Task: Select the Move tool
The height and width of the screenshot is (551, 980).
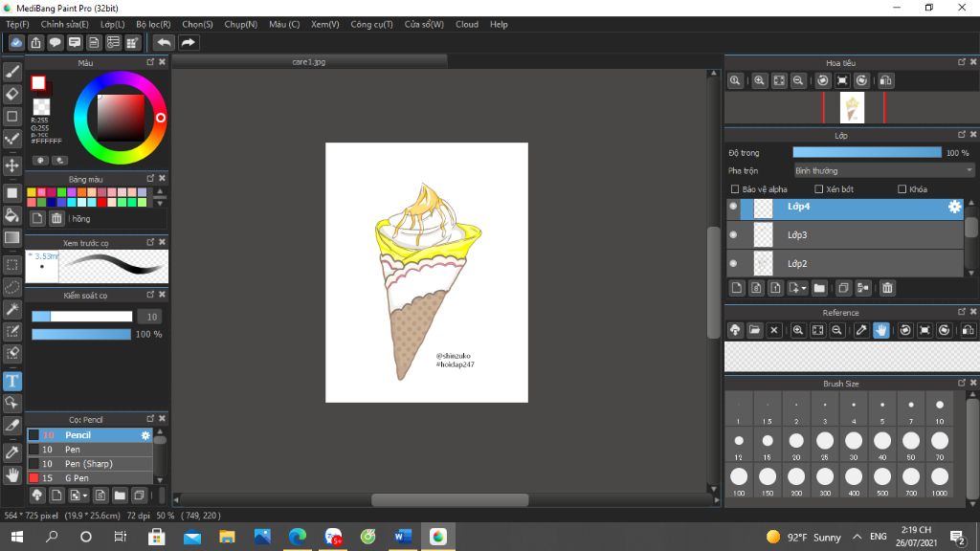Action: click(12, 165)
